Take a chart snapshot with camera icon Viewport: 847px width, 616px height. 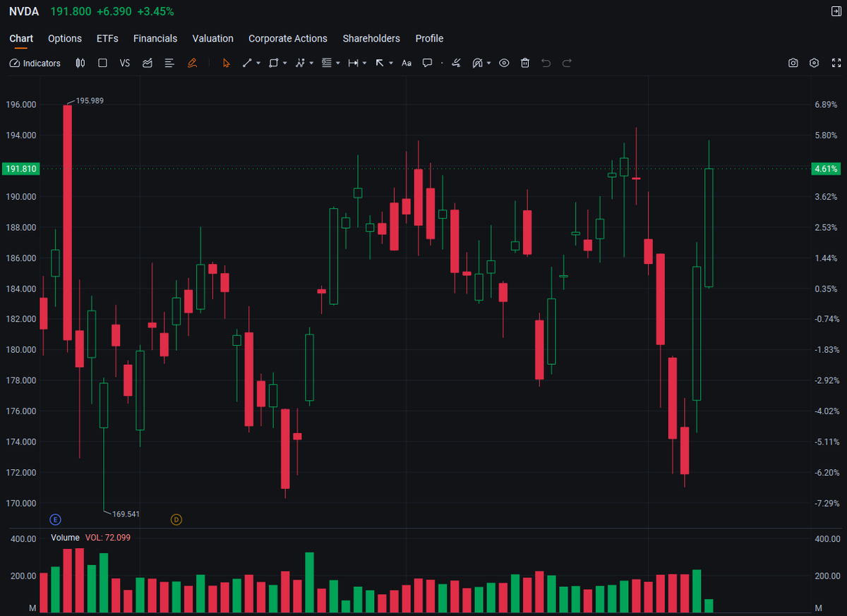coord(793,63)
